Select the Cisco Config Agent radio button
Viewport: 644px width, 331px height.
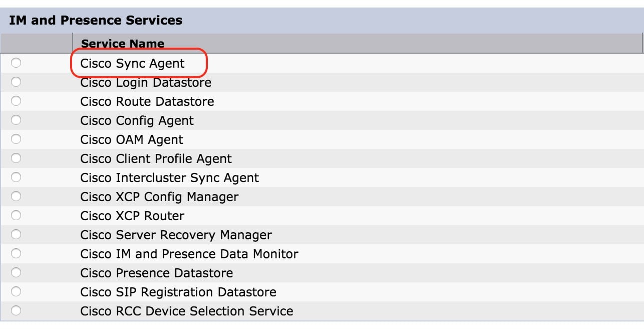click(17, 120)
